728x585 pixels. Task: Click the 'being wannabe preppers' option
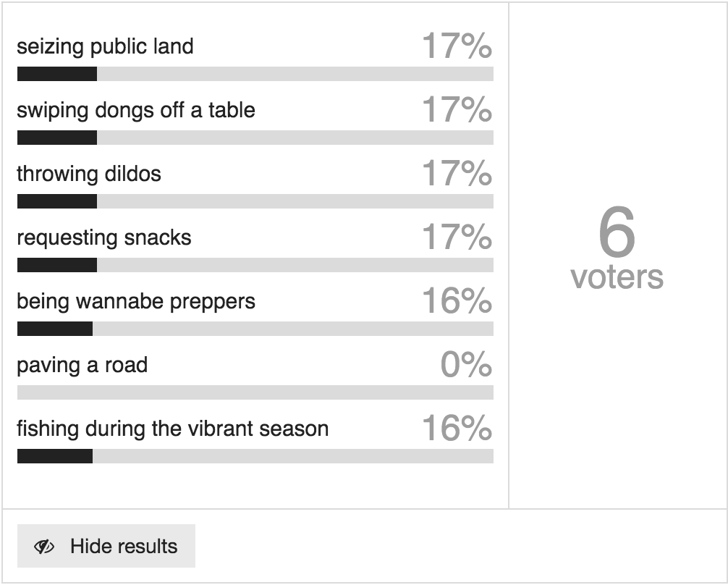pyautogui.click(x=136, y=301)
